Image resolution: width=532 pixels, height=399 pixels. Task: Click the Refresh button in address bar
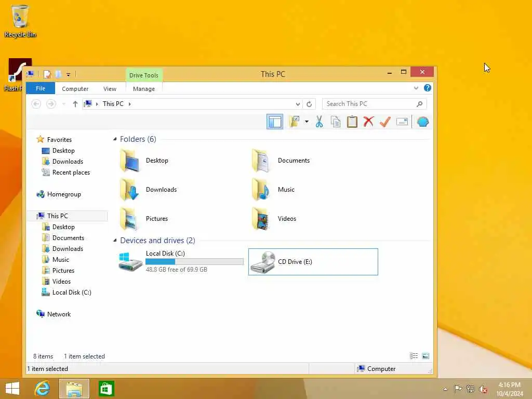(309, 104)
